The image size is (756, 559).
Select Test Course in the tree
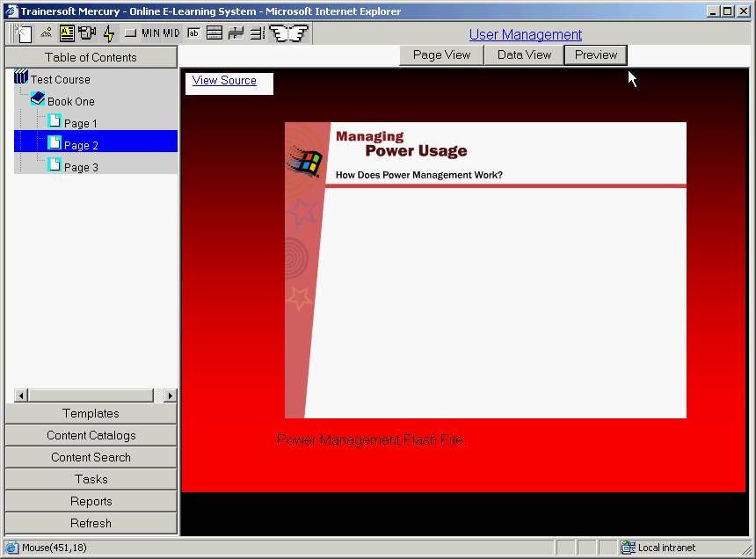coord(61,79)
